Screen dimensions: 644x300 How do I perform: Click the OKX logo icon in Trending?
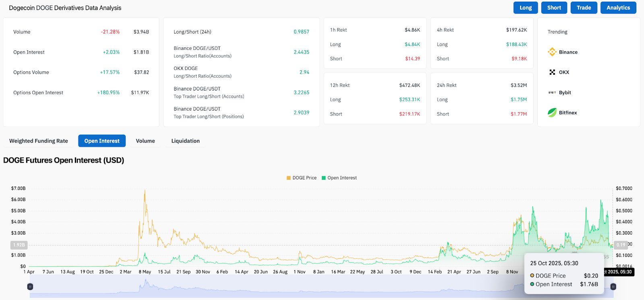pyautogui.click(x=552, y=72)
